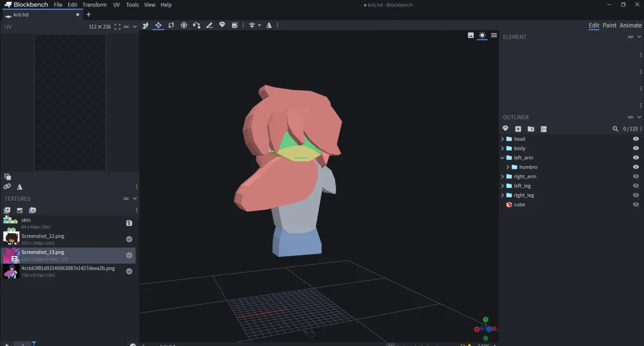Add mesh in the Outliner toolbar

coord(505,129)
